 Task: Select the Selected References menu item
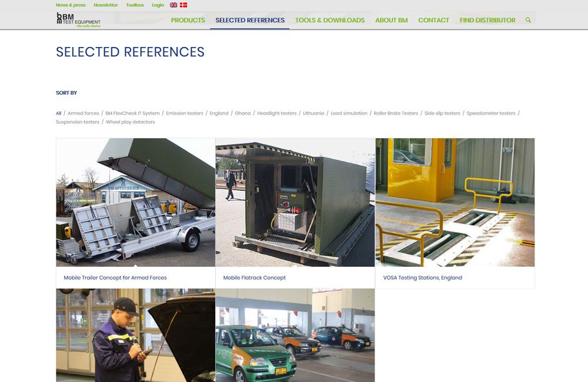249,19
